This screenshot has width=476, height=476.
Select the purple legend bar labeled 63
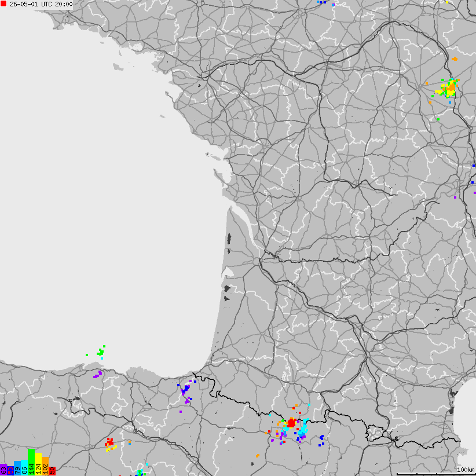tap(3, 470)
